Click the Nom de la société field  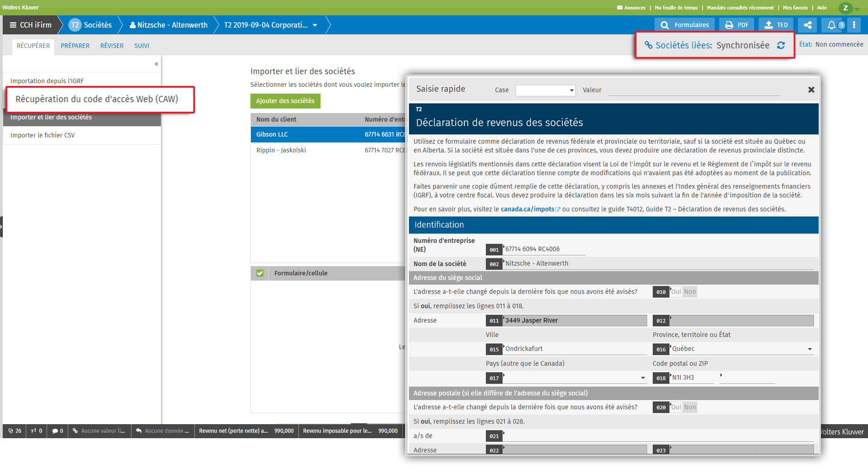(x=659, y=264)
